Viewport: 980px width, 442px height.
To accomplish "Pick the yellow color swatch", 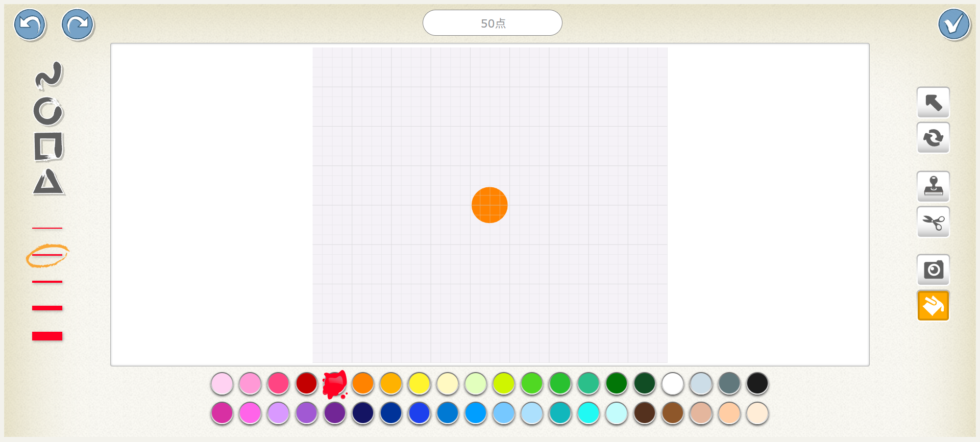I will click(419, 383).
